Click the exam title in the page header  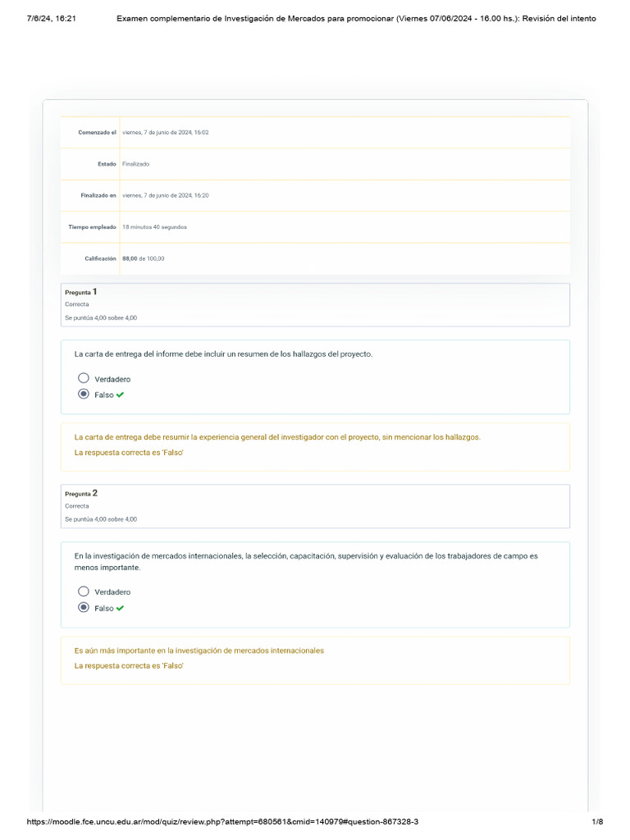pos(357,18)
